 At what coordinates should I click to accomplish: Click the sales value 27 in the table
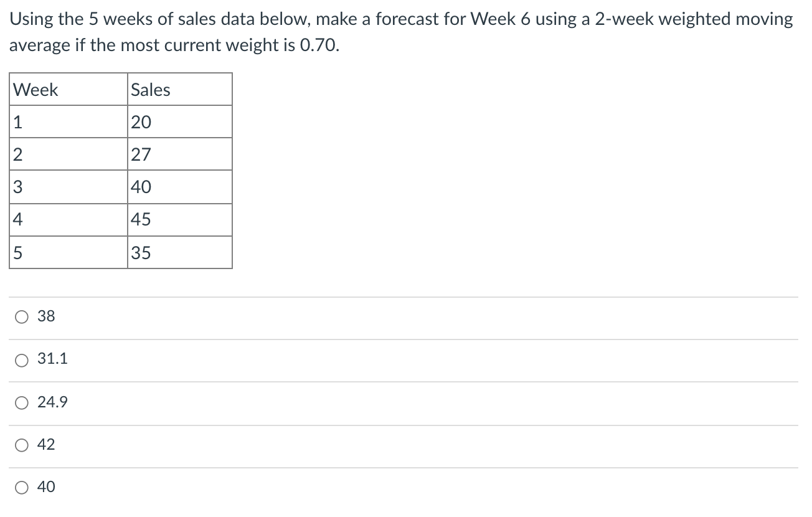pos(141,154)
